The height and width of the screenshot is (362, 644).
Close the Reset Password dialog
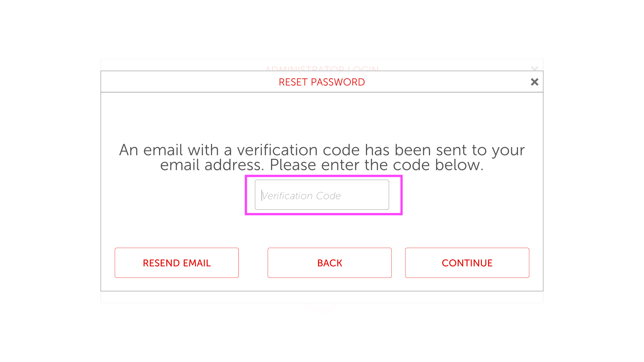coord(534,82)
